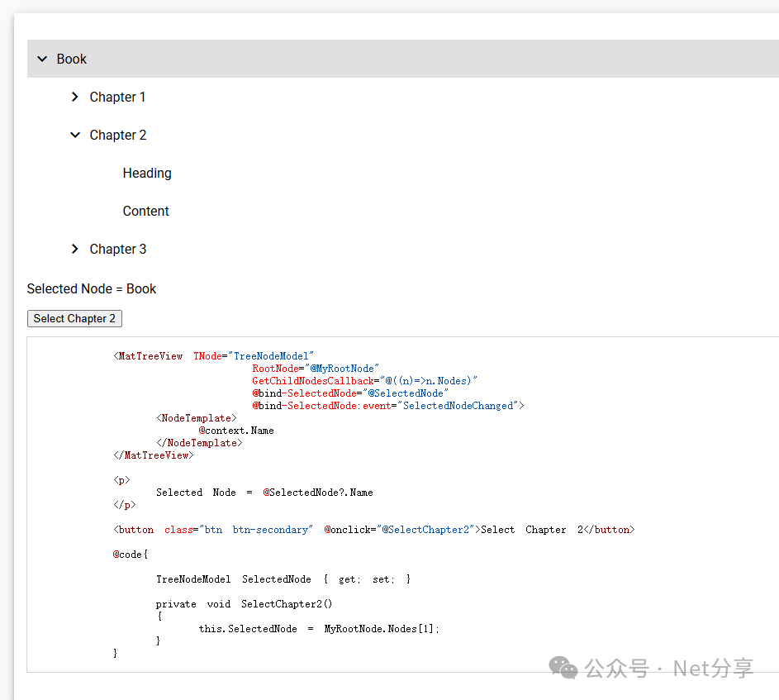Click the closing </MatTreeView> tag in code
This screenshot has height=700, width=779.
click(154, 455)
